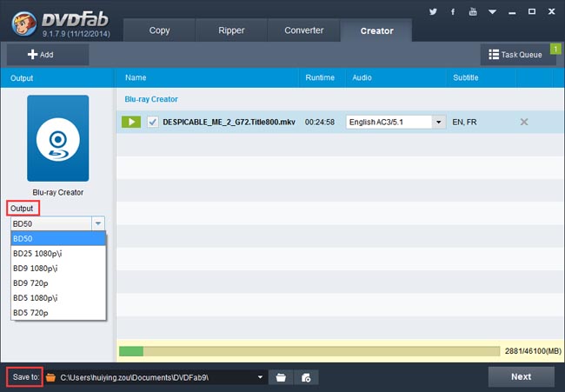Collapse the BD50 output size combo box

pos(98,223)
